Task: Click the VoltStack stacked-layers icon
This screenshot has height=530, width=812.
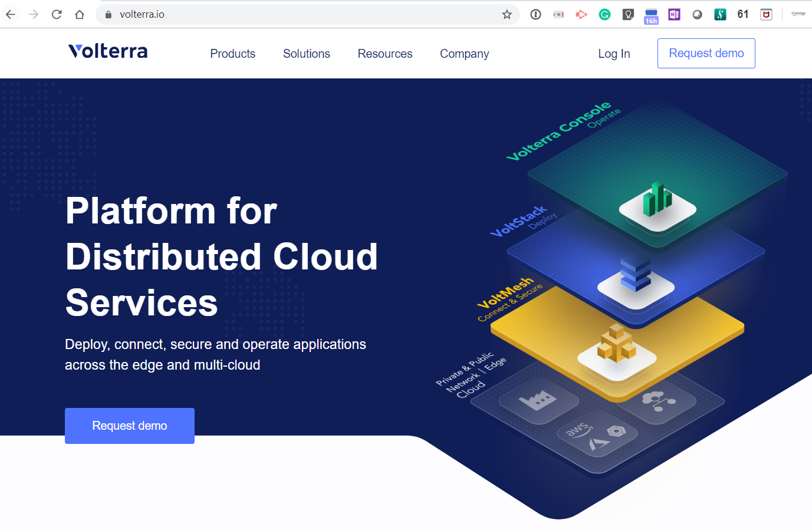Action: click(636, 275)
